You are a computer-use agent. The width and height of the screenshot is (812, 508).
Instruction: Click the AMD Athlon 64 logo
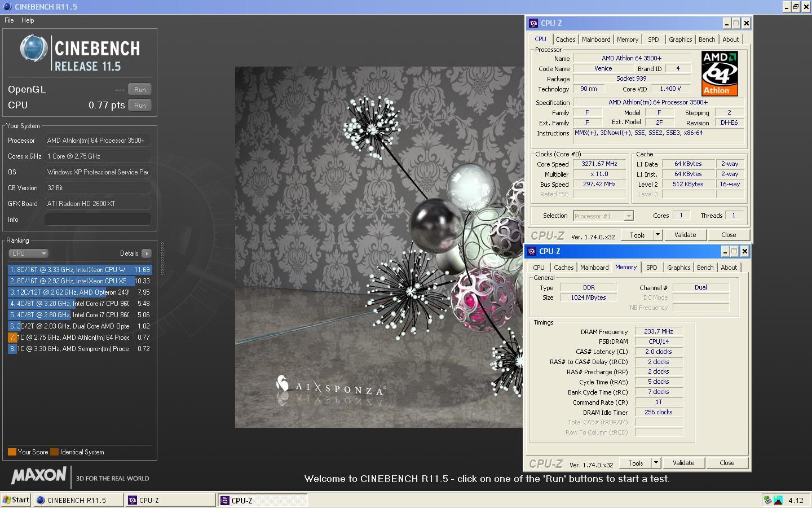720,74
